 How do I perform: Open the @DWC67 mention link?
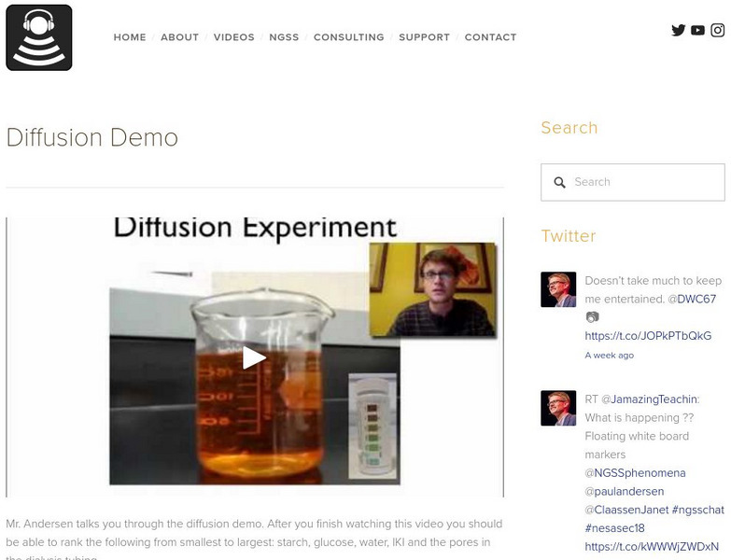coord(692,299)
